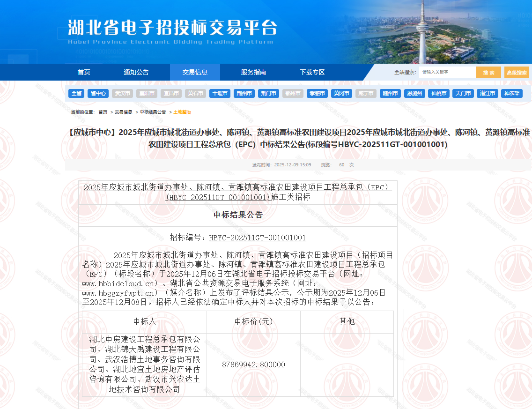打开土地整治分类链接
Image resolution: width=532 pixels, height=409 pixels.
tap(183, 112)
